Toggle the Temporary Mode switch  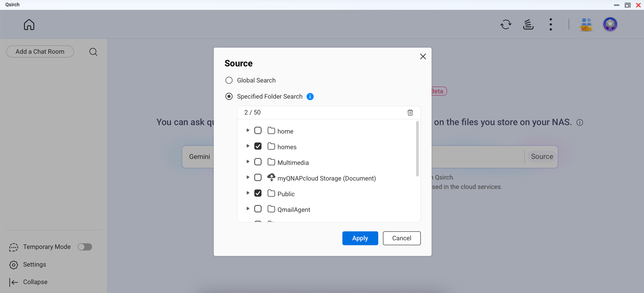pos(85,247)
